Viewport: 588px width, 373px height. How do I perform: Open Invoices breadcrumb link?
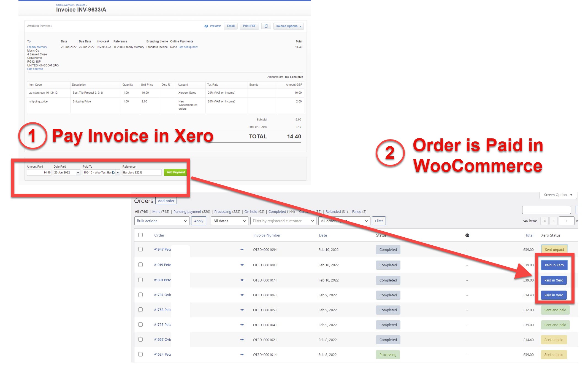[x=81, y=5]
